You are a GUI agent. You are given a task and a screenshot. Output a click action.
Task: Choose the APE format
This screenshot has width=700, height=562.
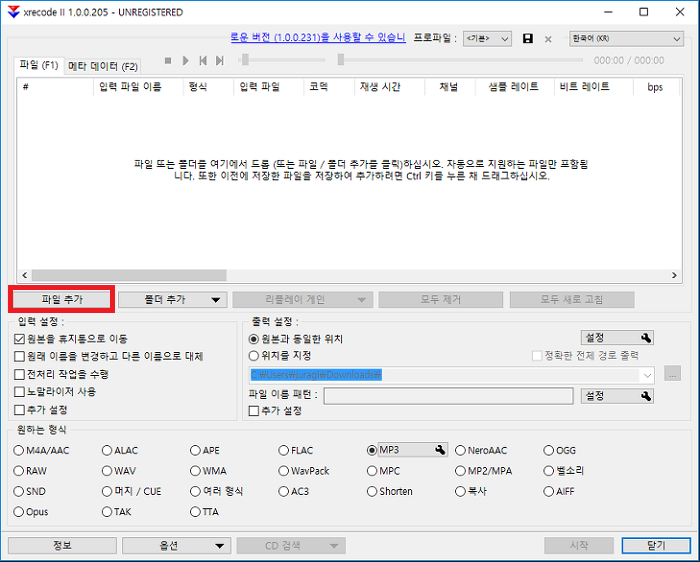click(195, 450)
